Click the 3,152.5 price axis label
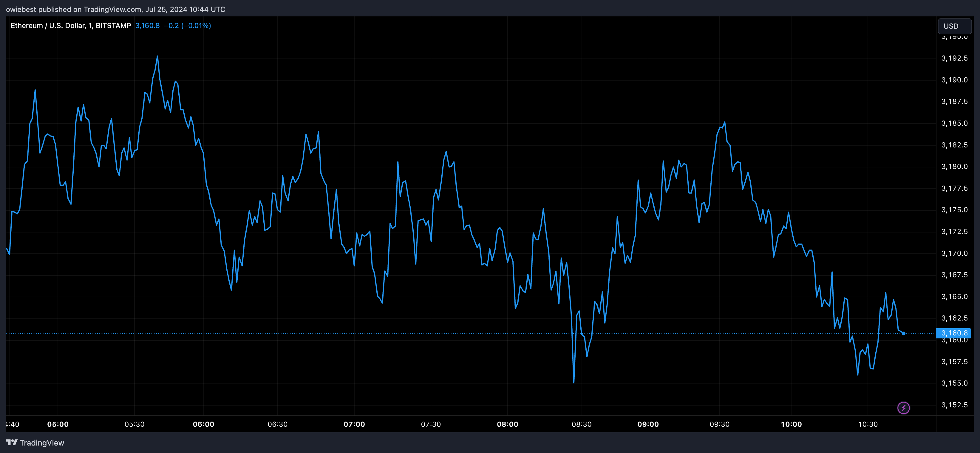The width and height of the screenshot is (980, 453). pos(954,405)
